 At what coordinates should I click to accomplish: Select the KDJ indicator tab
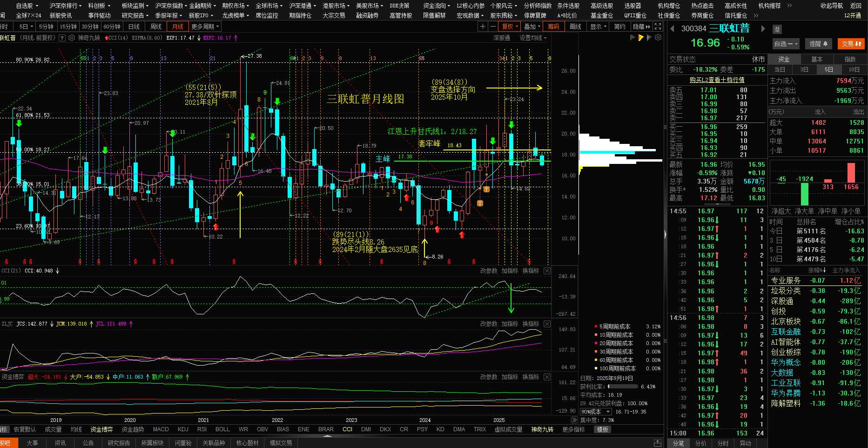(x=183, y=429)
